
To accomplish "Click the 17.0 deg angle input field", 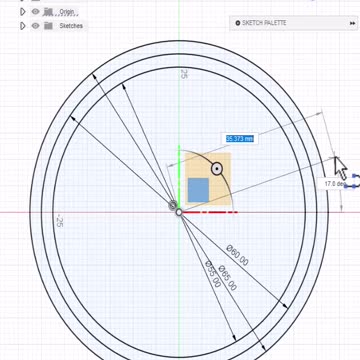I will 333,184.
